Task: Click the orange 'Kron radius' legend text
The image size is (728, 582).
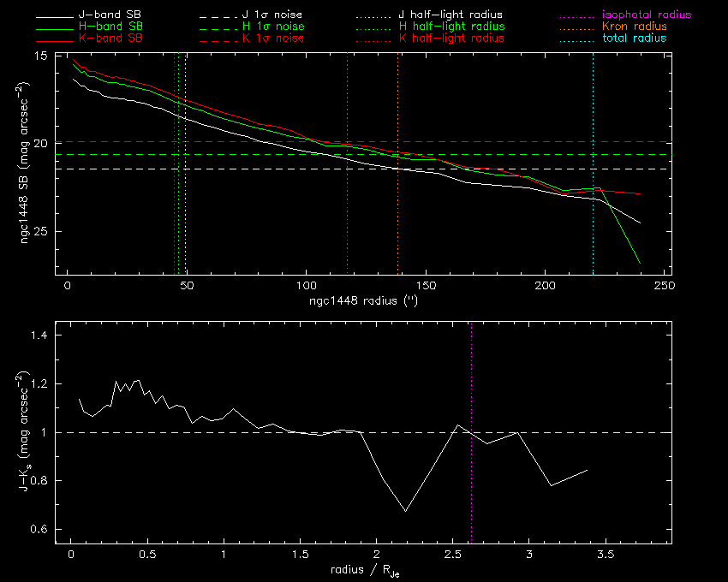Action: [634, 27]
